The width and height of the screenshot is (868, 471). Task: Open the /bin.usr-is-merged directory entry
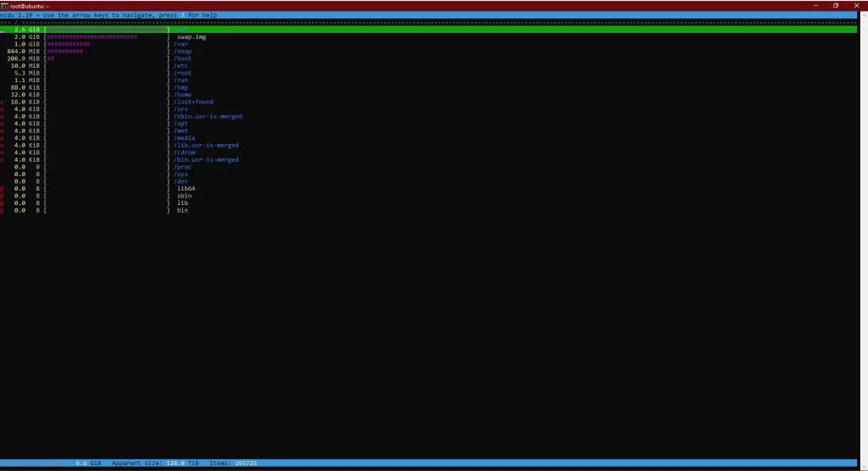pyautogui.click(x=206, y=159)
